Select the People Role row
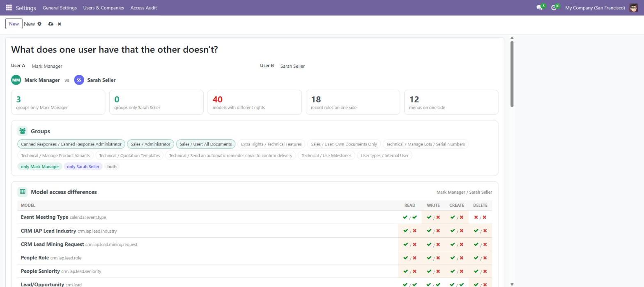644x287 pixels. [255, 258]
